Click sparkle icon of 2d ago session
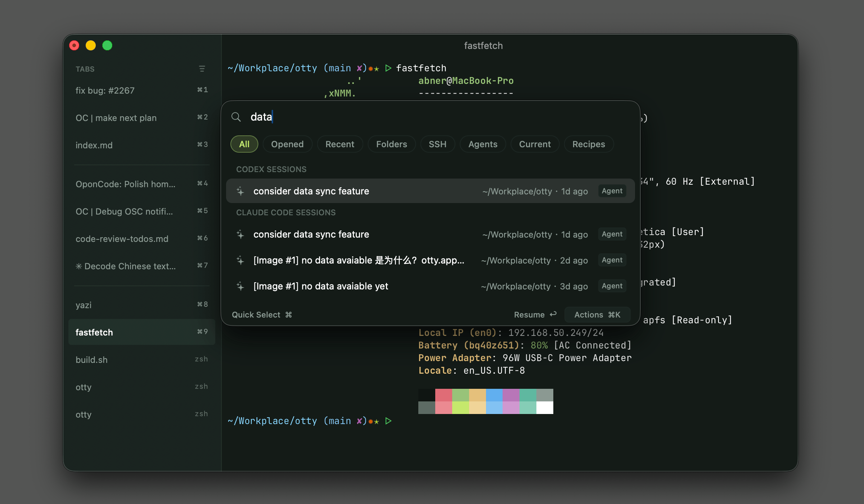This screenshot has width=864, height=504. pyautogui.click(x=240, y=260)
